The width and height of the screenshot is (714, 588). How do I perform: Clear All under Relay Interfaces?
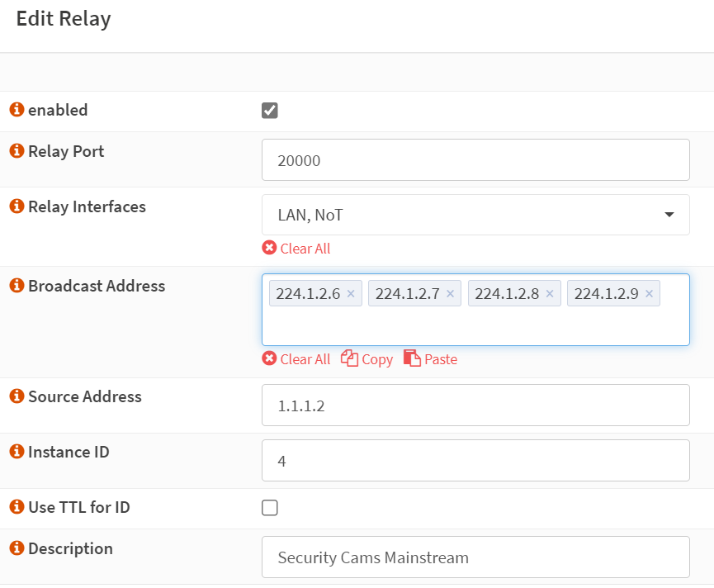coord(296,249)
